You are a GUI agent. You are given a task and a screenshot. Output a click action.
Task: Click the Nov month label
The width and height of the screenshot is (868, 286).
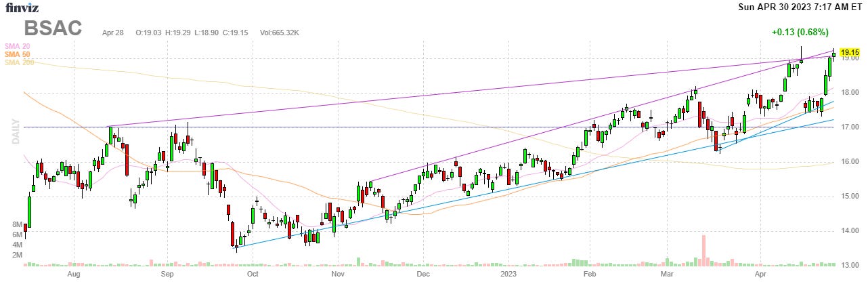(x=339, y=274)
